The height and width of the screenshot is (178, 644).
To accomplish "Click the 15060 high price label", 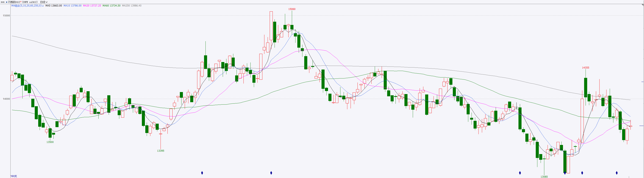I will pos(292,9).
